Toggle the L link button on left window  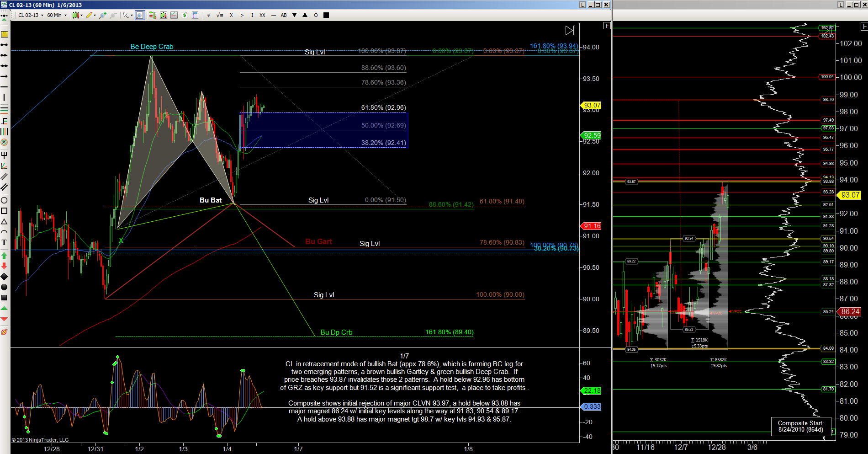[x=582, y=5]
